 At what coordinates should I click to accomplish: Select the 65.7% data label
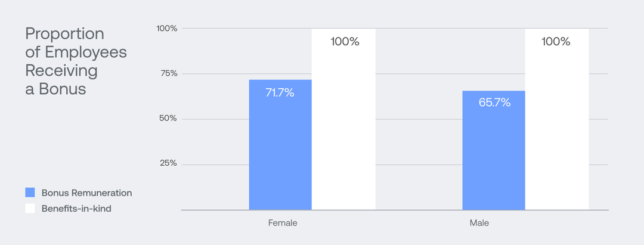(494, 103)
